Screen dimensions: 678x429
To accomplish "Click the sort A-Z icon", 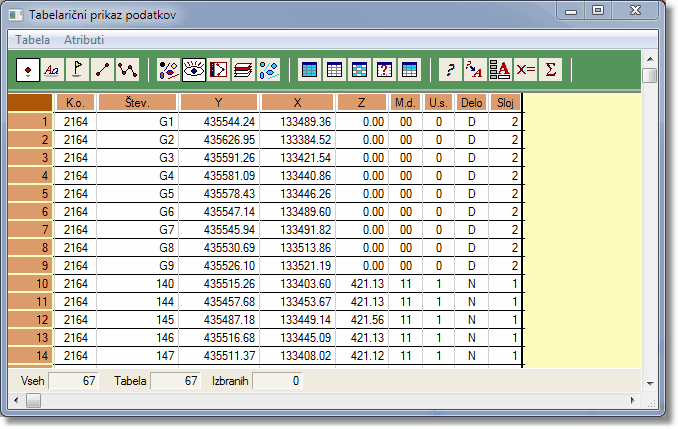I will [x=501, y=70].
